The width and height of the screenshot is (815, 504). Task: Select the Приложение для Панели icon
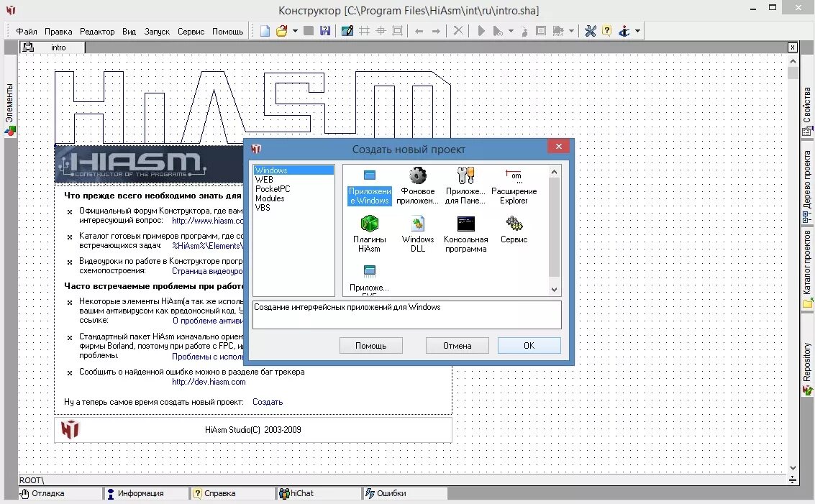[465, 186]
